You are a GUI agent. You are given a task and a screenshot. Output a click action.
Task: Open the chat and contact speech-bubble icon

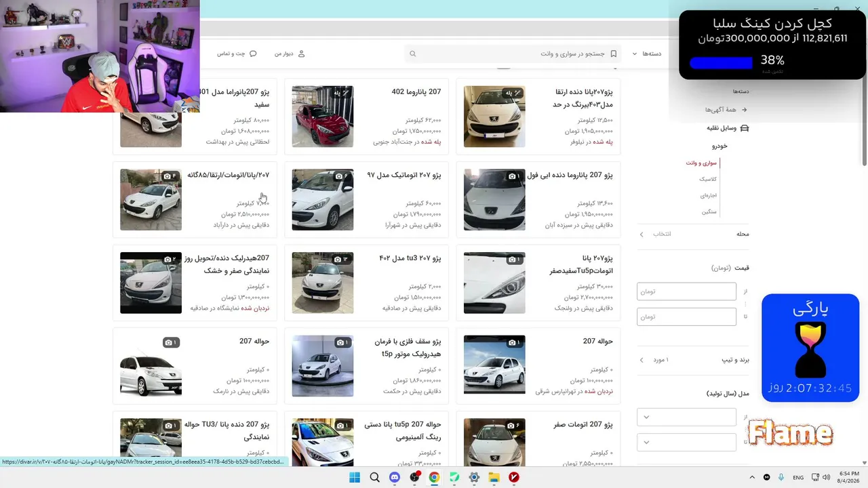coord(253,54)
